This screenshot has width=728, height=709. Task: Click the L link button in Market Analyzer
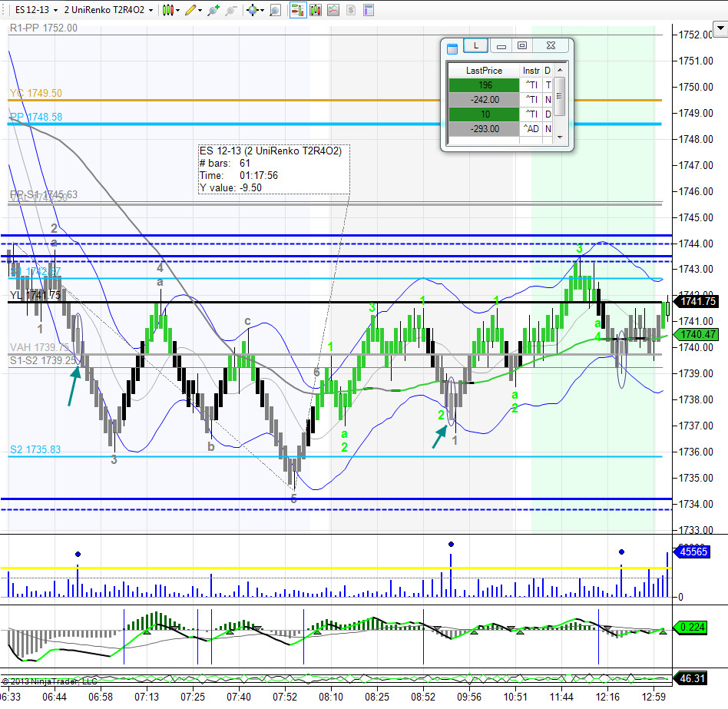point(476,45)
